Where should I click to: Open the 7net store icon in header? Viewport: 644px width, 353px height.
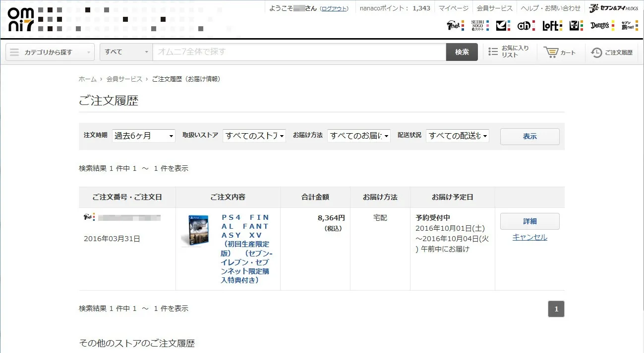coord(455,25)
